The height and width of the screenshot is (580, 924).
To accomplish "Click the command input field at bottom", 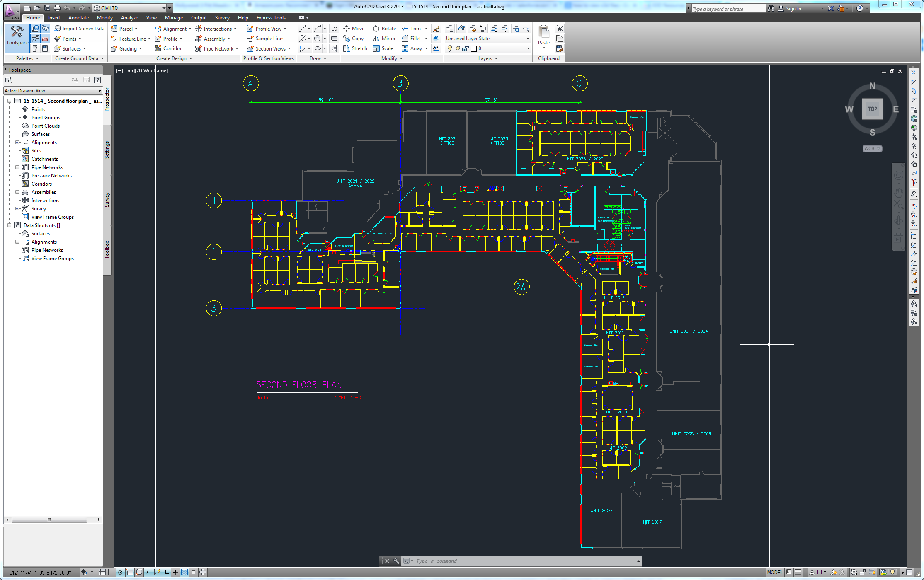I will pyautogui.click(x=509, y=561).
